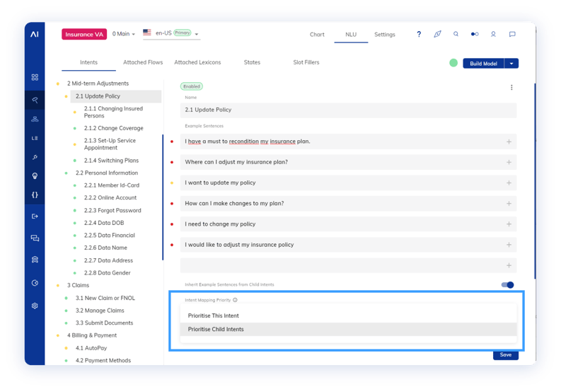Click the Enabled status badge
Screen dimensions: 561x392
192,86
